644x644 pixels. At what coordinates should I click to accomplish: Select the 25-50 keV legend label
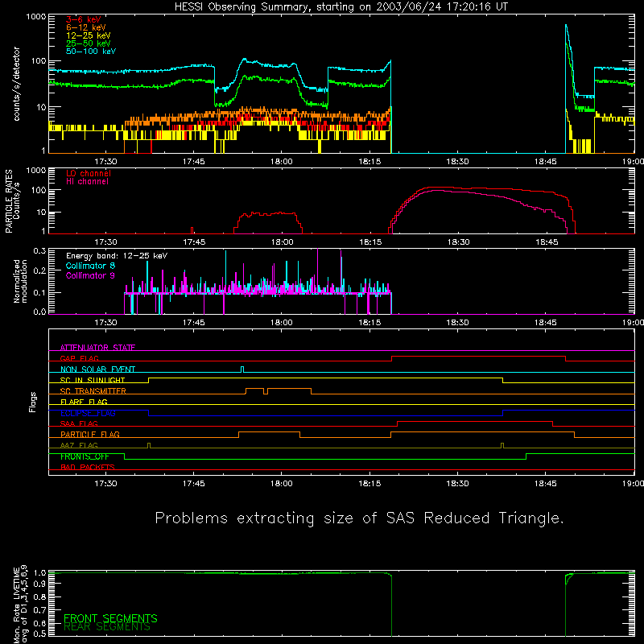pos(89,43)
